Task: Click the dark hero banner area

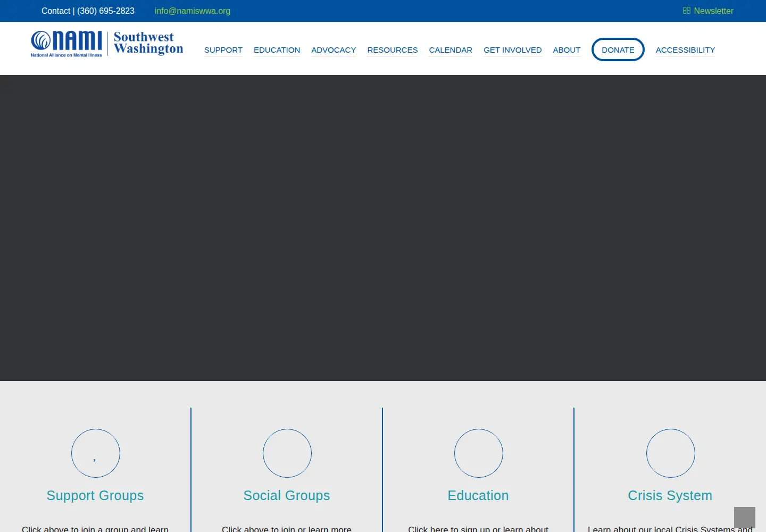Action: [383, 228]
